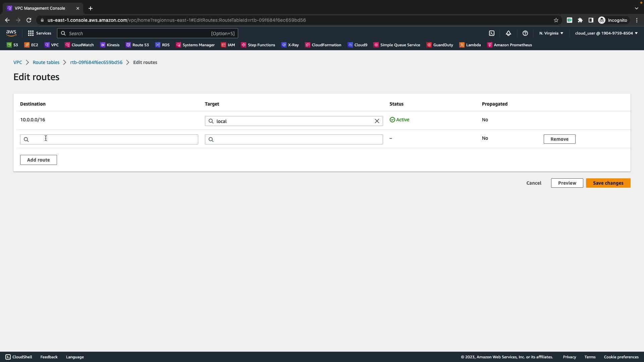
Task: Click the Save changes button
Action: point(608,183)
